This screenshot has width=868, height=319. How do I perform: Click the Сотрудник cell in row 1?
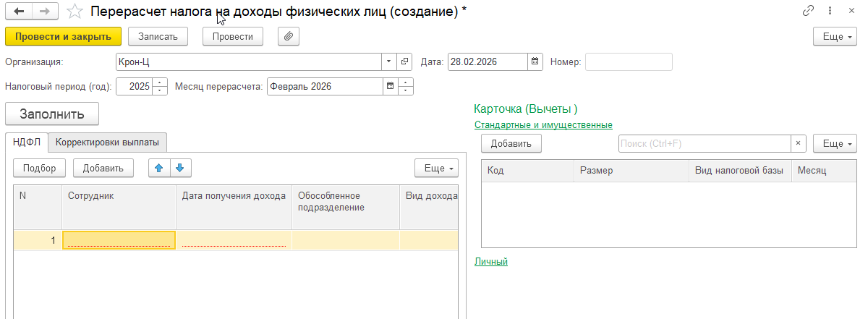click(x=119, y=240)
